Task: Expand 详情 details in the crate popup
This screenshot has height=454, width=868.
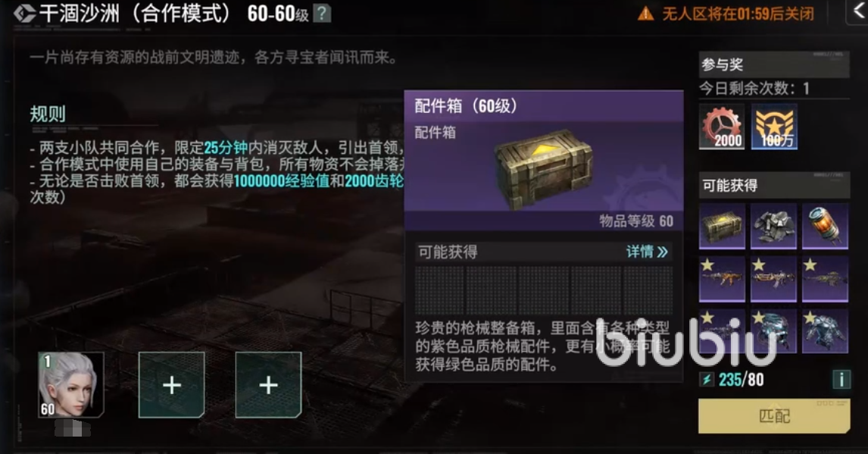Action: point(647,252)
